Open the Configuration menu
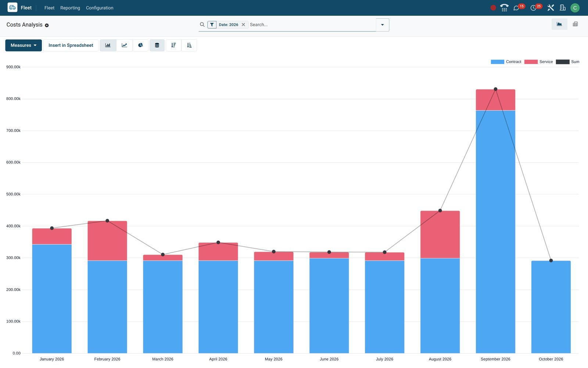This screenshot has width=588, height=368. [x=100, y=8]
